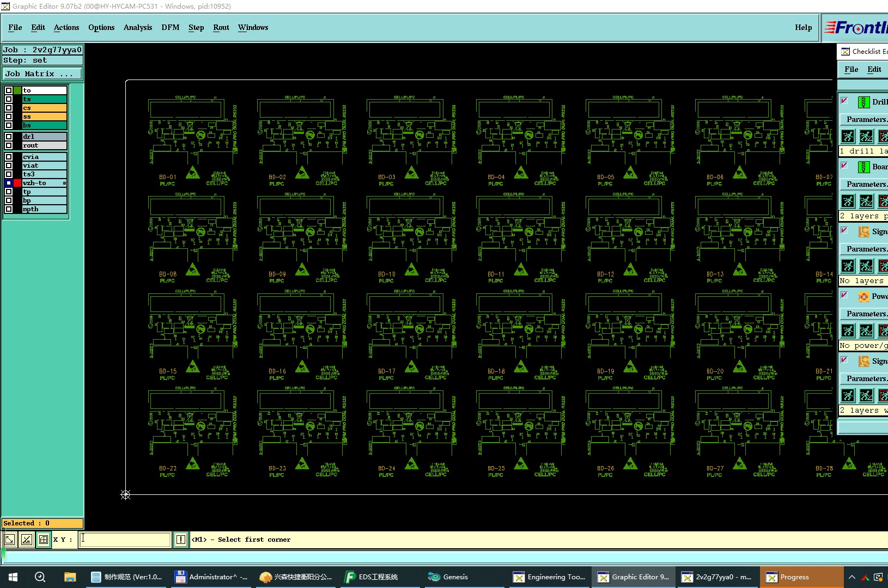Open the Job Matrix button
Image resolution: width=888 pixels, height=588 pixels.
[42, 73]
